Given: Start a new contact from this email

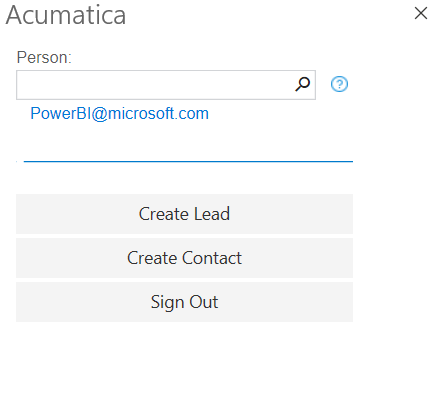Looking at the screenshot, I should (x=184, y=258).
